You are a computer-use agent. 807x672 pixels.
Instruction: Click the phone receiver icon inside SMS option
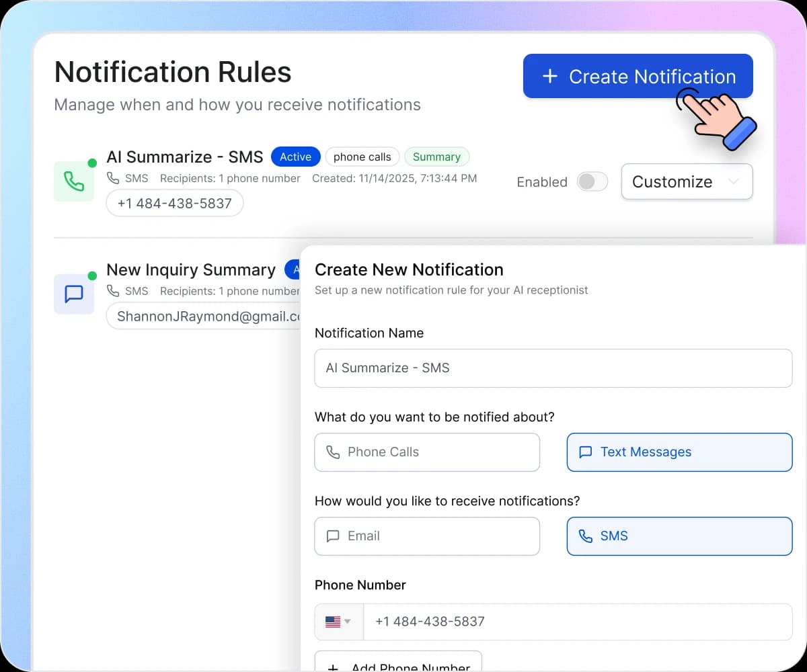[584, 536]
